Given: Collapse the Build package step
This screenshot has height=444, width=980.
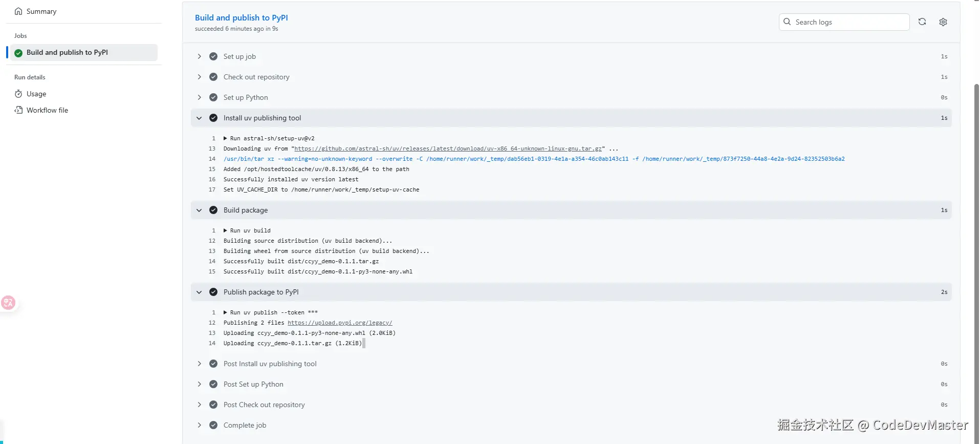Looking at the screenshot, I should click(x=199, y=210).
